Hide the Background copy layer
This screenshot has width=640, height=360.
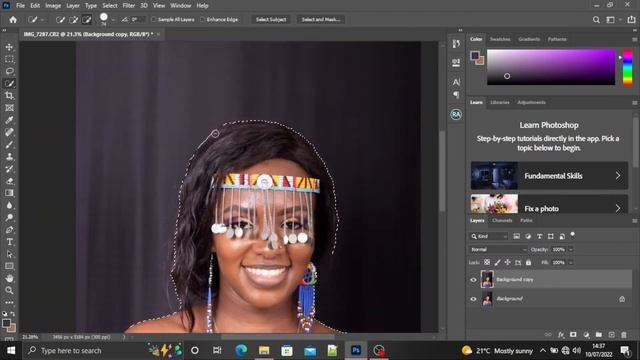(473, 280)
